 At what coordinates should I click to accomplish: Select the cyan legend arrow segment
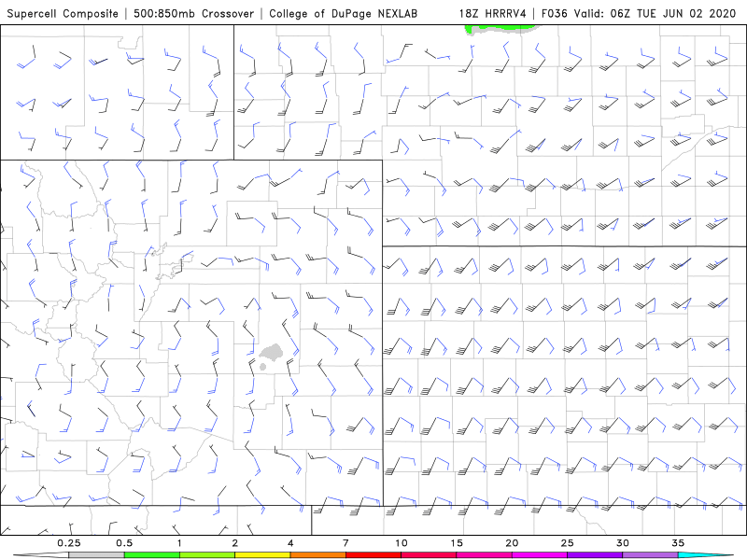click(705, 555)
